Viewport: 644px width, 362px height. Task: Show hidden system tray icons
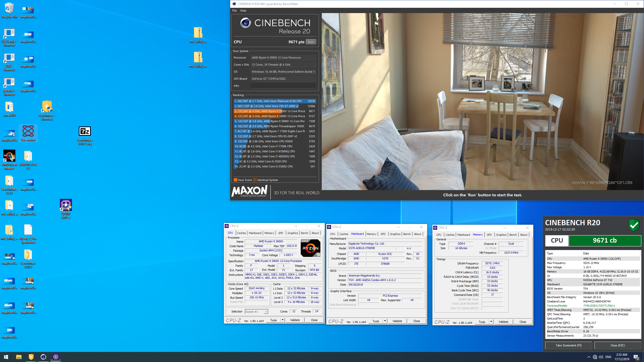589,357
